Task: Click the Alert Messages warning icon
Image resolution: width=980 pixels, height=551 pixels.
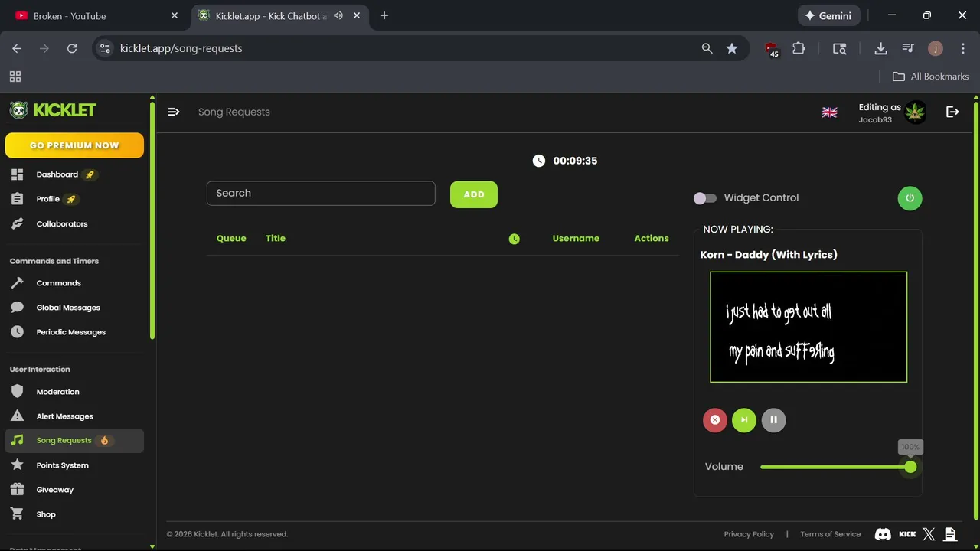Action: (x=17, y=416)
